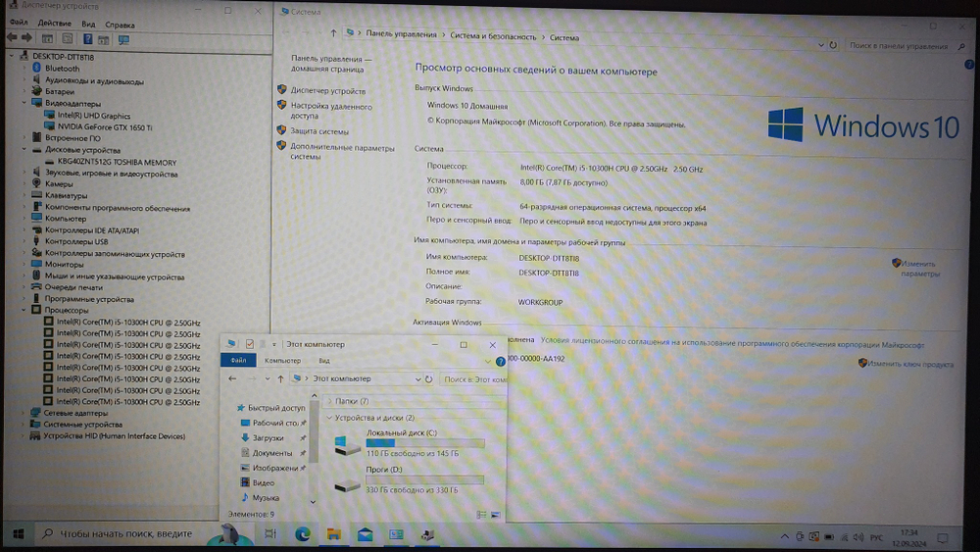Click Изменить параметры link
The height and width of the screenshot is (552, 980).
pyautogui.click(x=919, y=269)
